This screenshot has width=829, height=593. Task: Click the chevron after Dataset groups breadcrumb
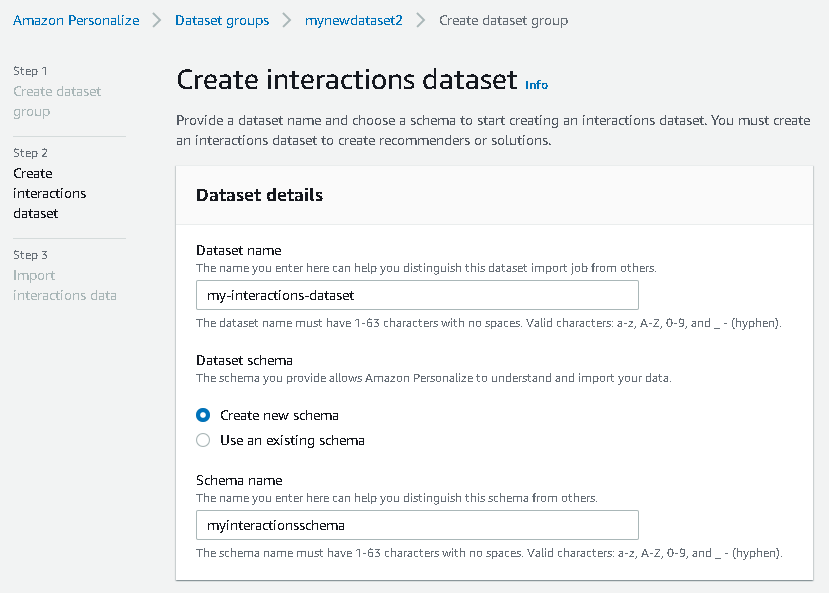pos(287,20)
